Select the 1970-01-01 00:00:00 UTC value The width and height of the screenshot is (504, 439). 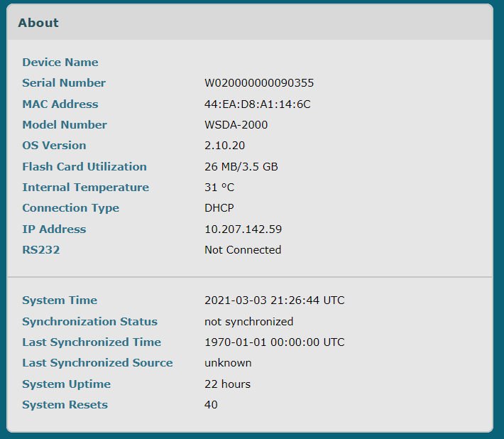click(x=275, y=342)
